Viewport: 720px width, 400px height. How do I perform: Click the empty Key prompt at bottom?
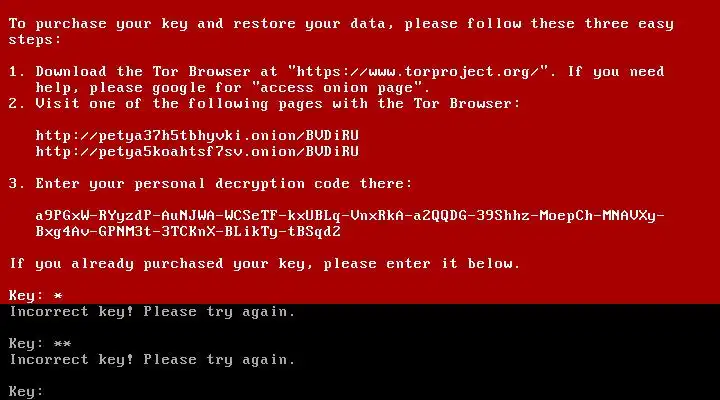(x=26, y=391)
